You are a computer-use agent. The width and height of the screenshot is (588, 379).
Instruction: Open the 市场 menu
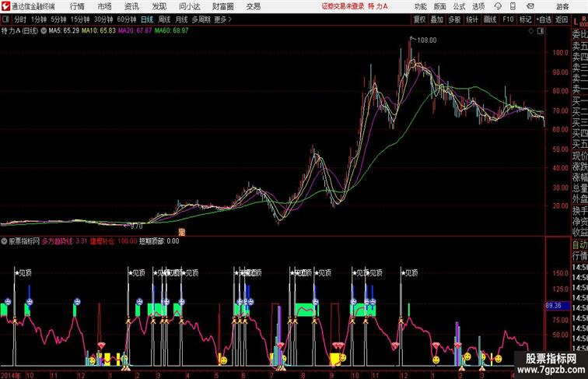[104, 6]
